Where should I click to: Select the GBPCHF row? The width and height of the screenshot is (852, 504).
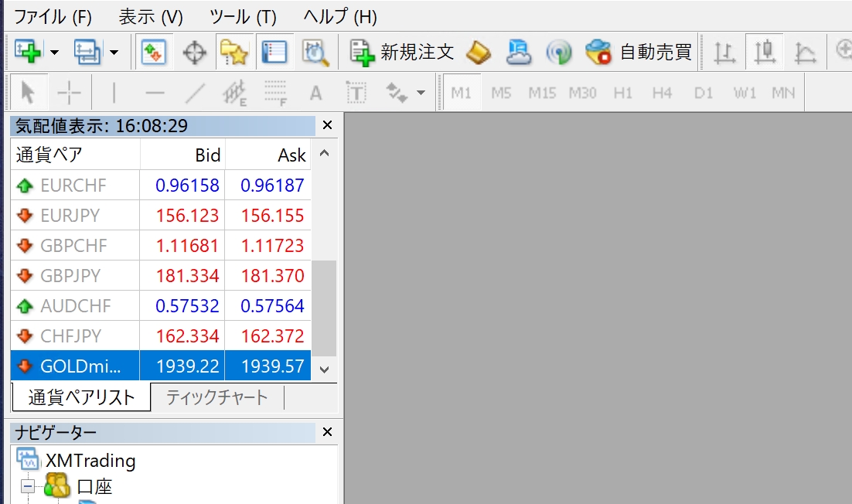161,246
